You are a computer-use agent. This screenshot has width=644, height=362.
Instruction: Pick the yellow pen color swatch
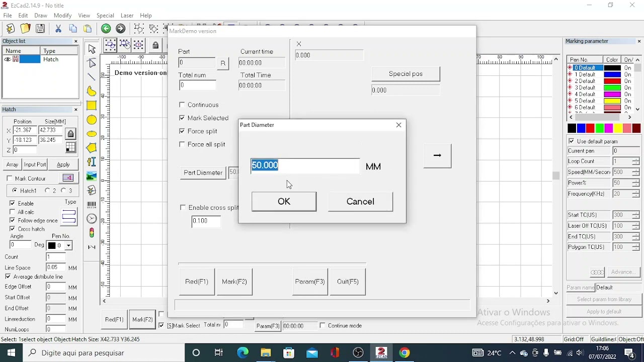(x=618, y=129)
